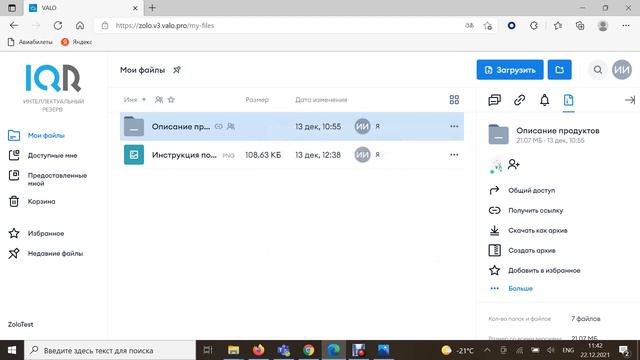Close the VALO tab

[135, 8]
